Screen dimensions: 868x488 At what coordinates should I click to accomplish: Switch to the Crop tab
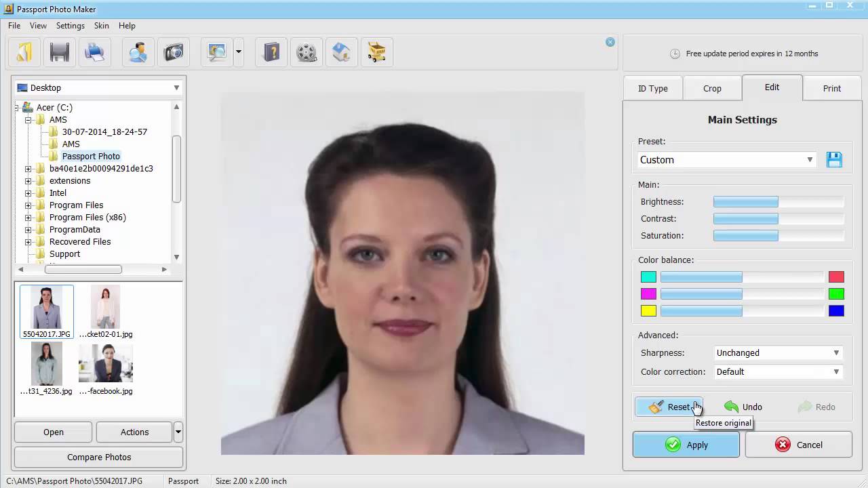712,88
